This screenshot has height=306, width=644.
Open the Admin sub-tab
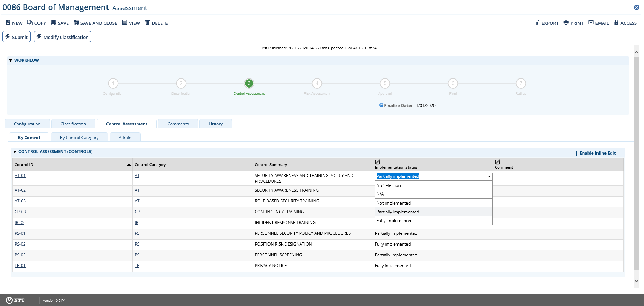(x=125, y=137)
